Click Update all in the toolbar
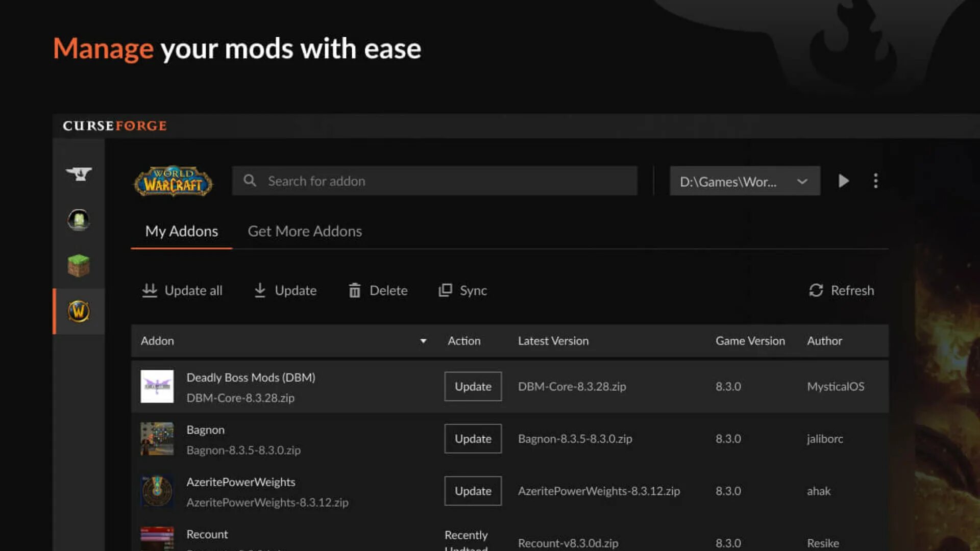Screen dimensions: 980x551 pyautogui.click(x=182, y=290)
